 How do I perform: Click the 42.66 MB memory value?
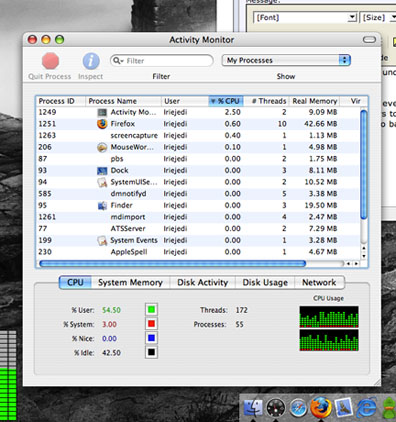tap(320, 124)
